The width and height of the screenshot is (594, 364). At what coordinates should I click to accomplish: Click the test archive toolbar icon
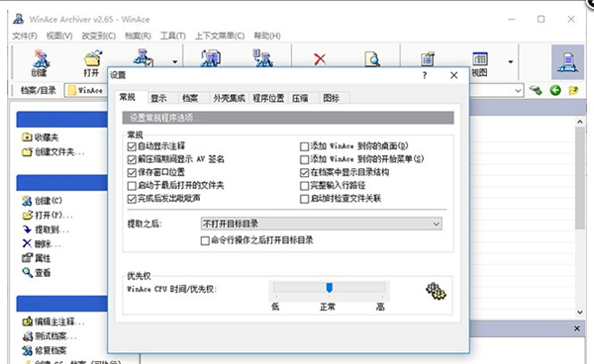263,58
